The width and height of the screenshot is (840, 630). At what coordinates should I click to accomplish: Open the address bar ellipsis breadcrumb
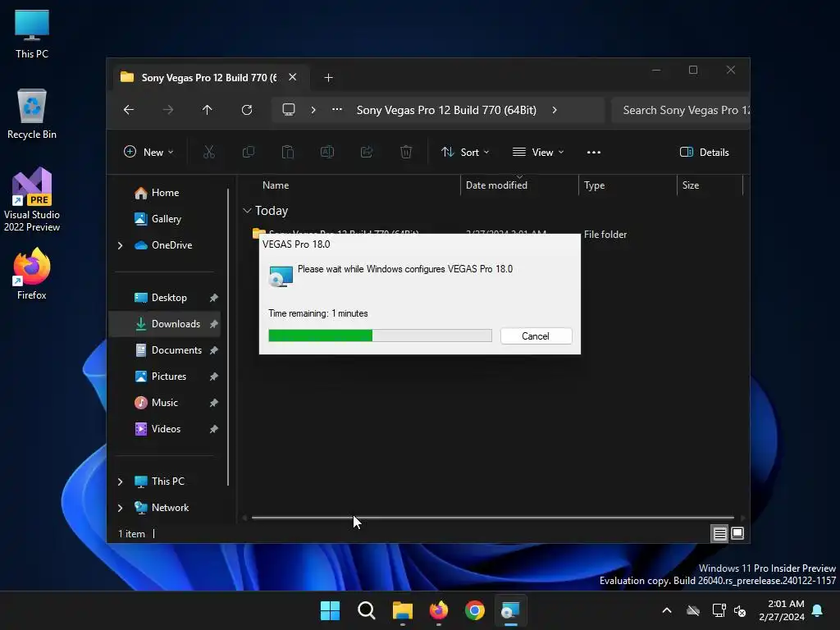point(337,110)
